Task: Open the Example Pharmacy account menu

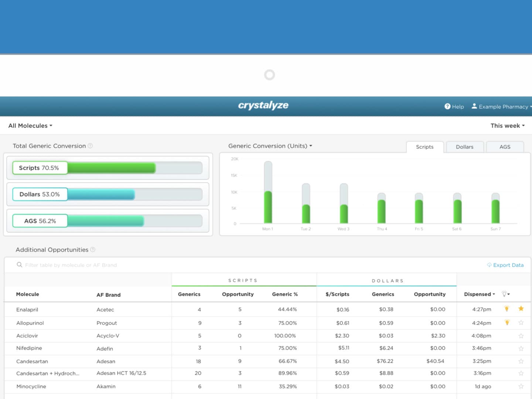Action: click(x=502, y=106)
